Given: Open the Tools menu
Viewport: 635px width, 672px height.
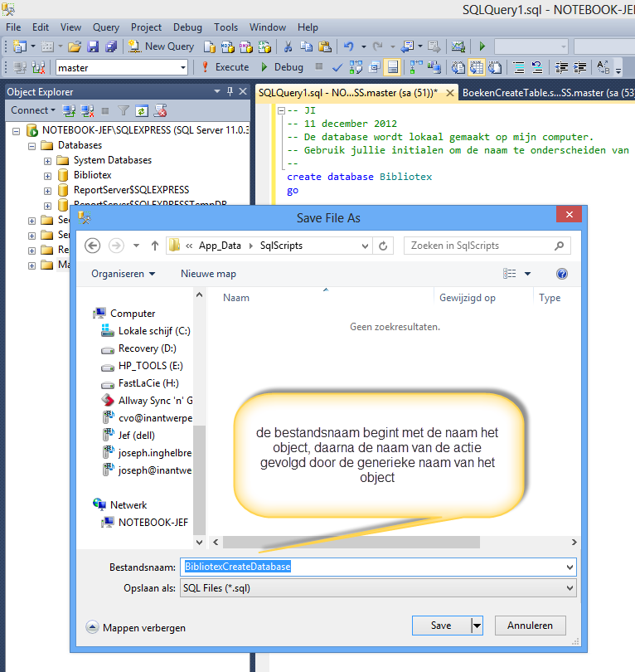Looking at the screenshot, I should coord(225,27).
